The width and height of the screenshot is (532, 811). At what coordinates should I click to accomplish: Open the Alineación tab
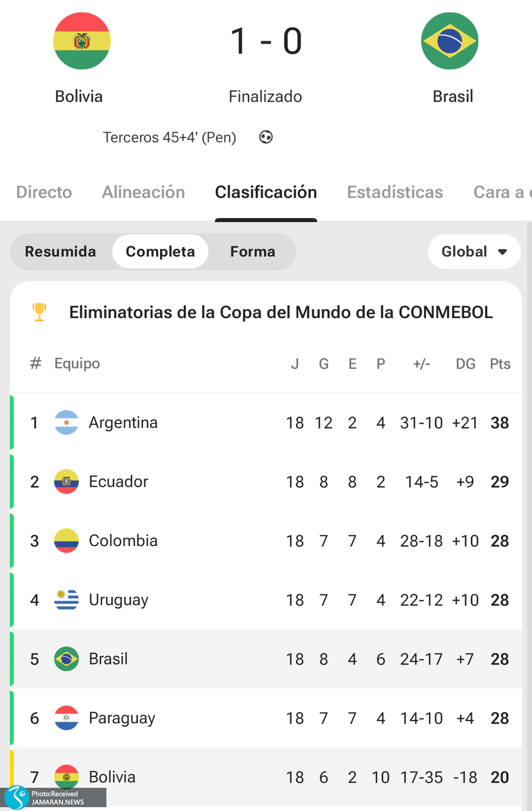(143, 192)
